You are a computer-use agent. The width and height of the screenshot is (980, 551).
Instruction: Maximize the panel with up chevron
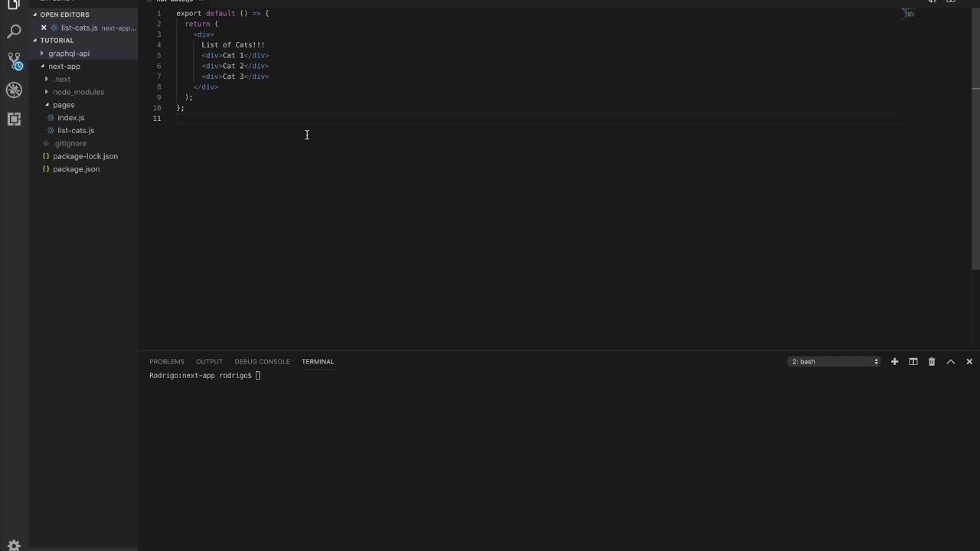click(x=950, y=361)
